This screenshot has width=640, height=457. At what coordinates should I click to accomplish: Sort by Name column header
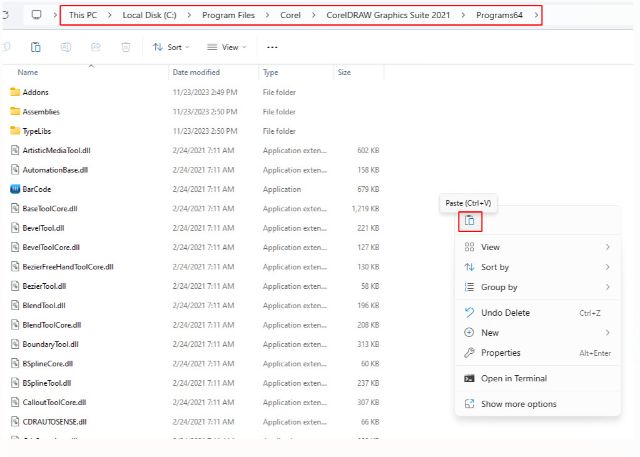pyautogui.click(x=28, y=72)
